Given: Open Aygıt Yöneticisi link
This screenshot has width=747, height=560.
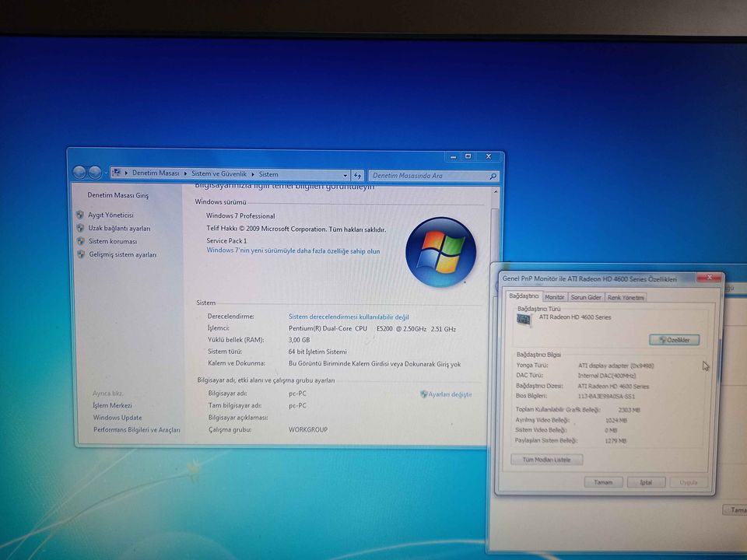Looking at the screenshot, I should (x=110, y=215).
